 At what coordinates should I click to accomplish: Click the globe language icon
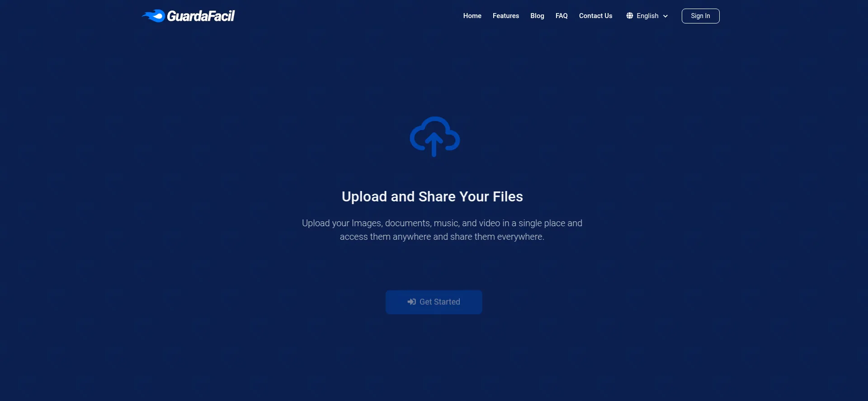click(629, 16)
